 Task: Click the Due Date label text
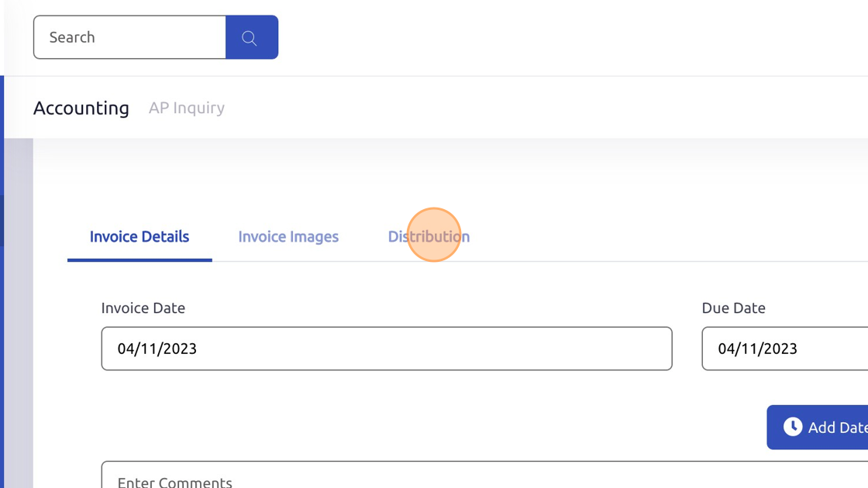point(733,308)
